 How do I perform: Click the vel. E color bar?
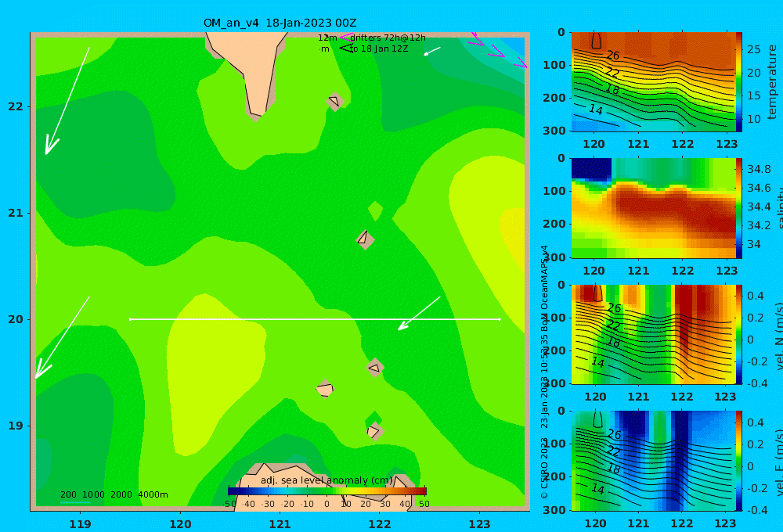tap(739, 461)
